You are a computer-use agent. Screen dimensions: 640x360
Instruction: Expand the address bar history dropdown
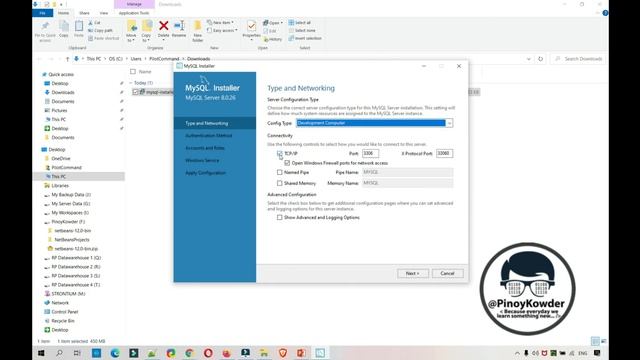pyautogui.click(x=529, y=59)
